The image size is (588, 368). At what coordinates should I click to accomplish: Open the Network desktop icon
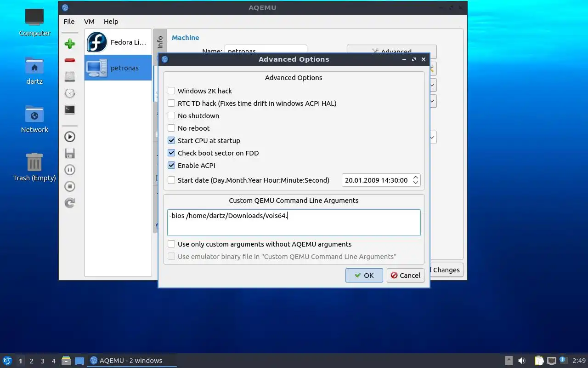(34, 119)
